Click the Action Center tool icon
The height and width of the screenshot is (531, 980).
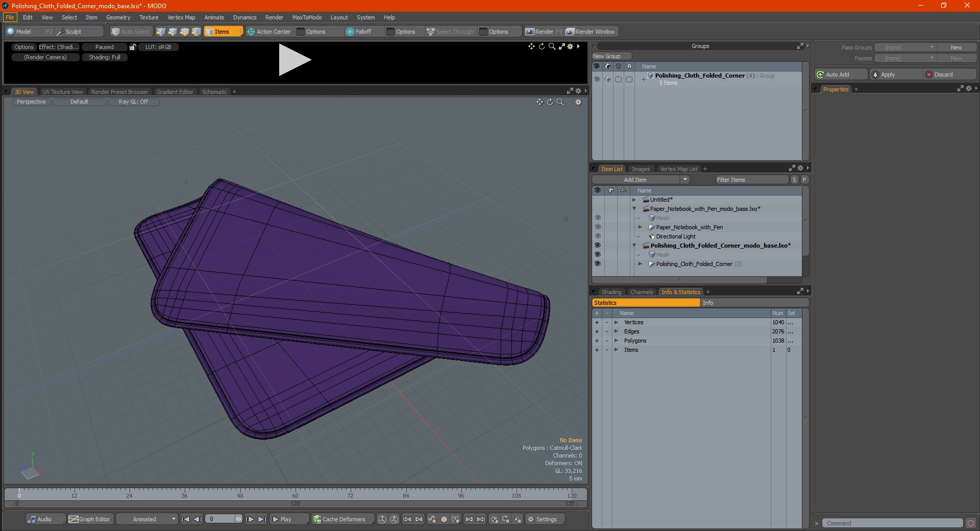point(251,32)
